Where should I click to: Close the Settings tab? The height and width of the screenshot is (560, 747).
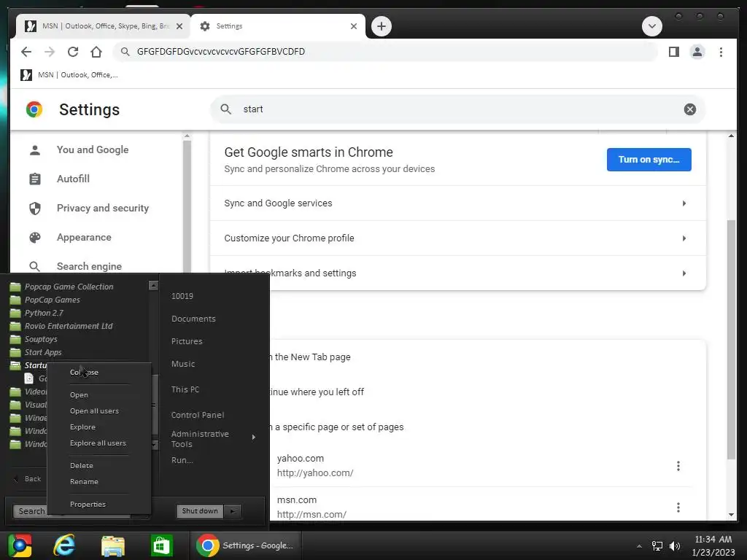coord(354,26)
